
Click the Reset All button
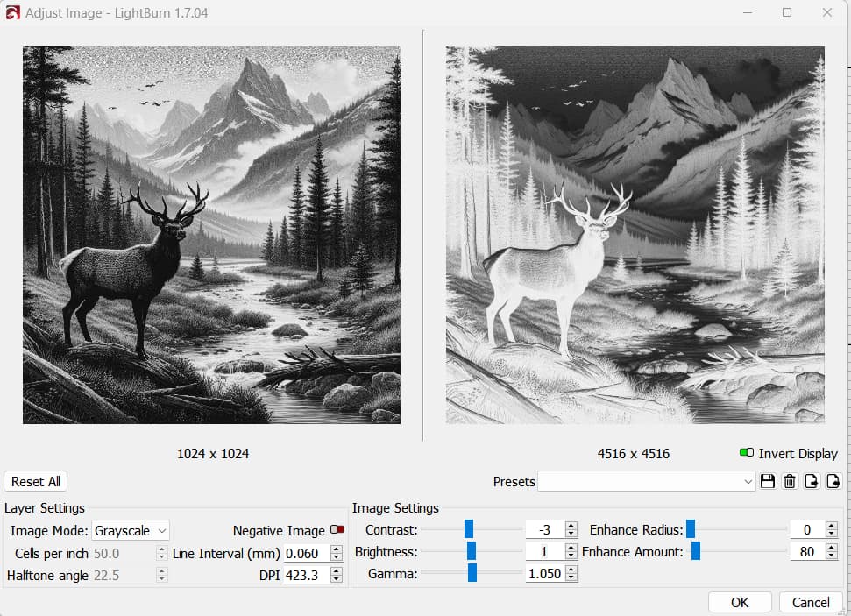click(36, 481)
